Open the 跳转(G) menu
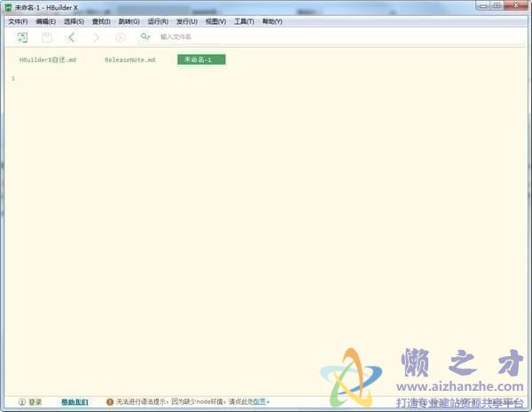This screenshot has width=532, height=412. [129, 21]
